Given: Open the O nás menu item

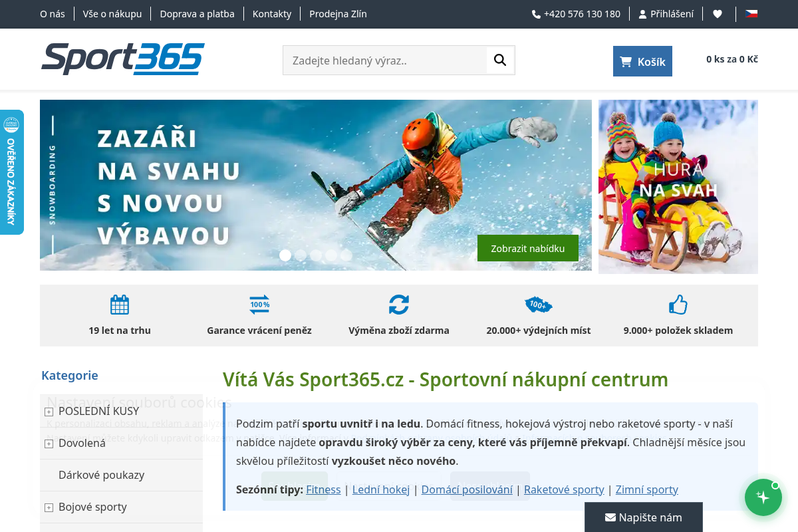Looking at the screenshot, I should pos(53,14).
